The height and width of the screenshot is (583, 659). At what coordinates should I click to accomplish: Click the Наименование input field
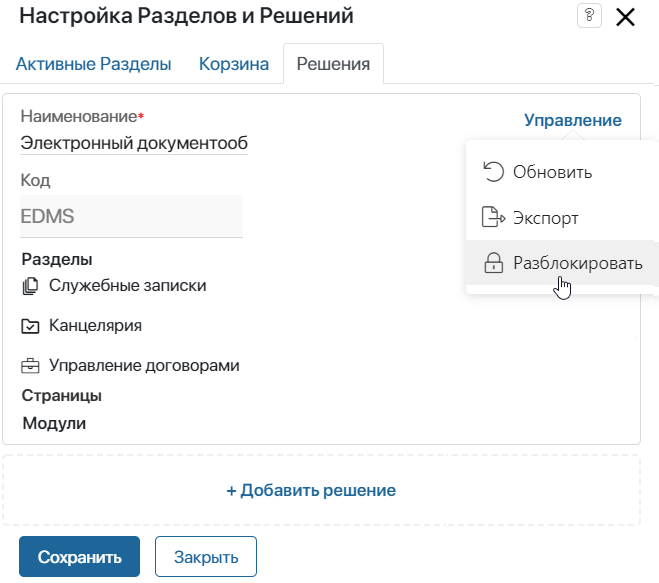(134, 143)
